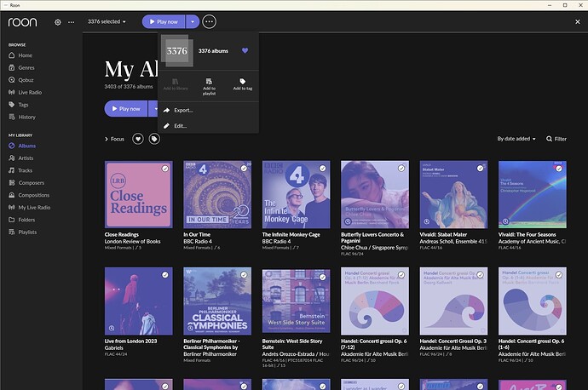Click the Roon logo
The image size is (588, 390).
22,22
